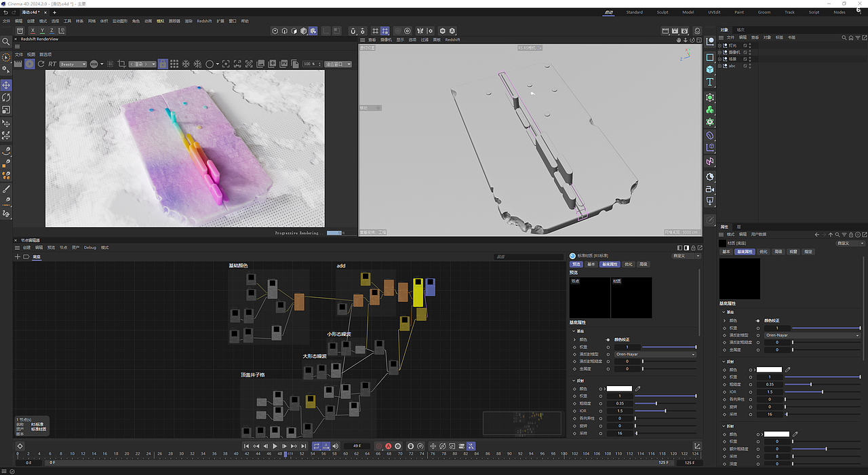
Task: Switch to the Nodes layout
Action: pos(840,12)
